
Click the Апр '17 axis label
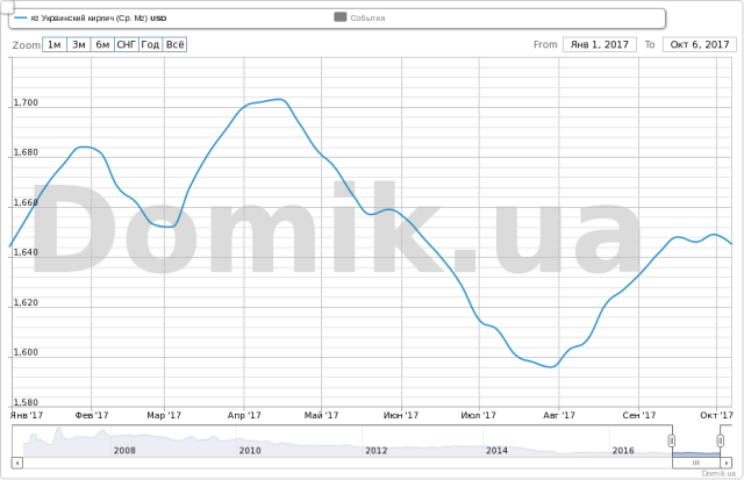244,415
